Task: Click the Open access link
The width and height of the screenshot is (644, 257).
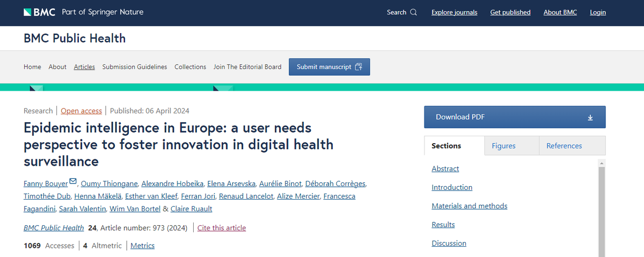Action: pyautogui.click(x=81, y=111)
